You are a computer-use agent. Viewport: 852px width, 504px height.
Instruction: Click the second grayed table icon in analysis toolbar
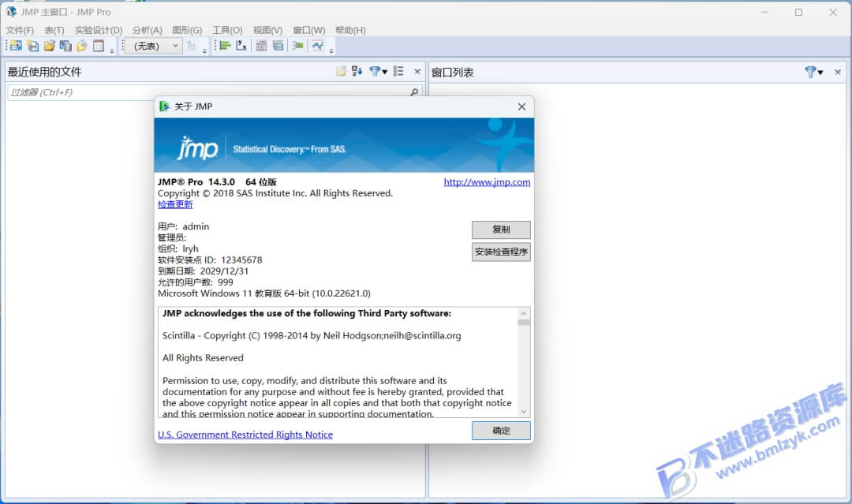278,46
